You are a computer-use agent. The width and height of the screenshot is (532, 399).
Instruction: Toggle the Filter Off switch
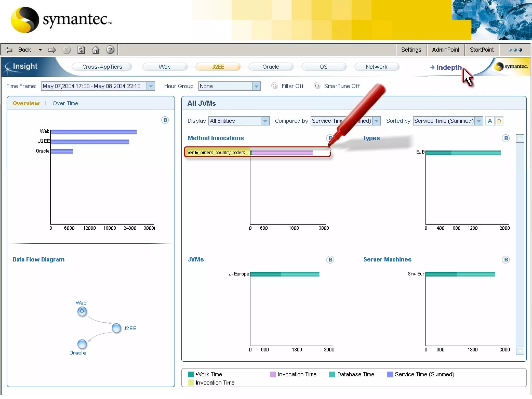click(x=274, y=86)
